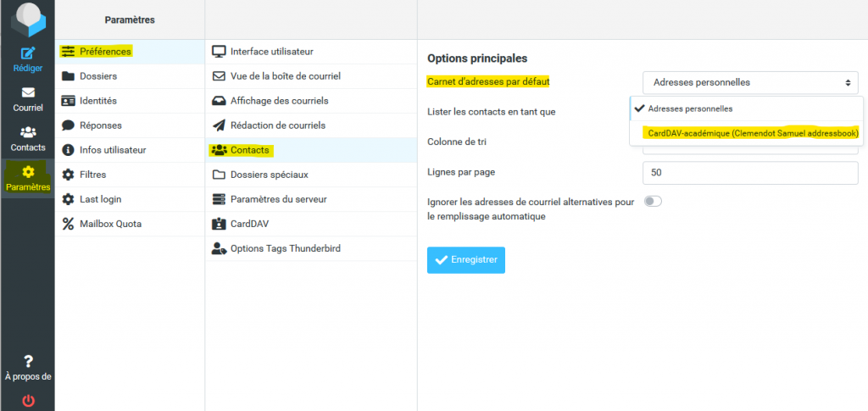This screenshot has height=411, width=868.
Task: Open the Dossiers settings section
Action: coord(98,76)
